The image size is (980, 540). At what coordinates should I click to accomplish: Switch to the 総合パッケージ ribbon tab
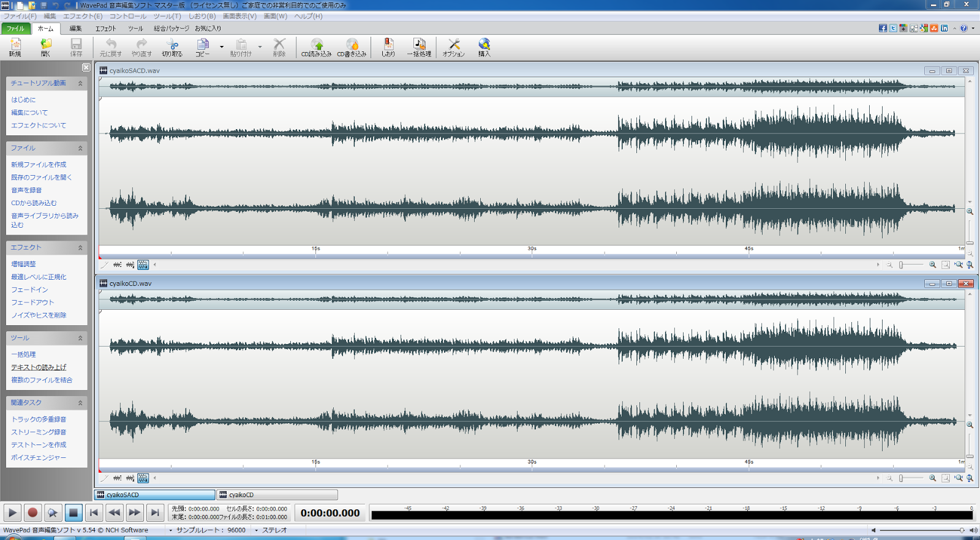[171, 28]
